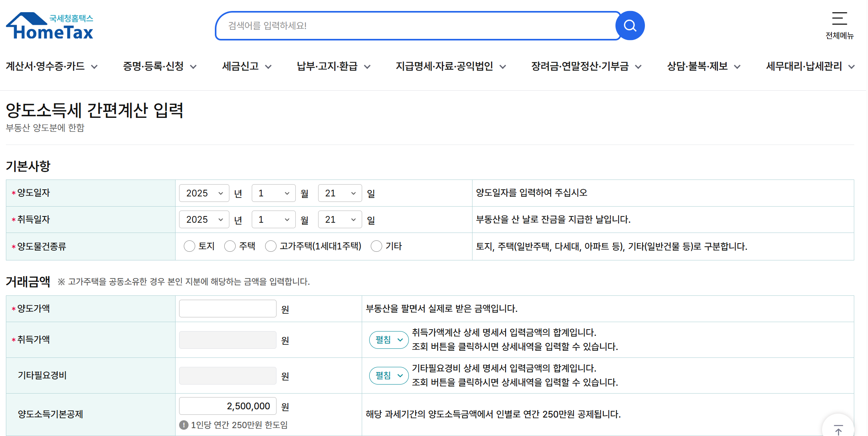Click the 양도가액 amount input field
This screenshot has width=868, height=436.
coord(228,309)
